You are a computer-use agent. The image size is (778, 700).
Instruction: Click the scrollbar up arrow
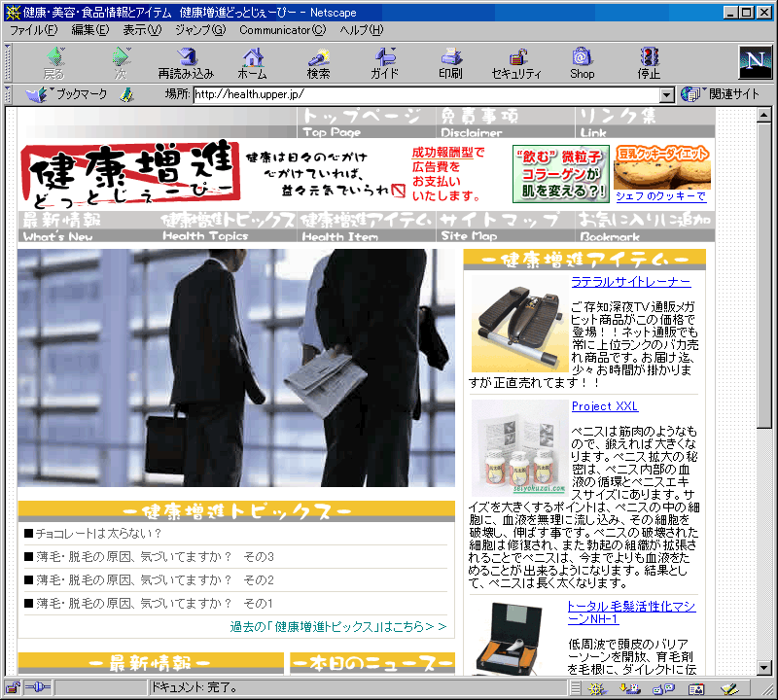764,115
